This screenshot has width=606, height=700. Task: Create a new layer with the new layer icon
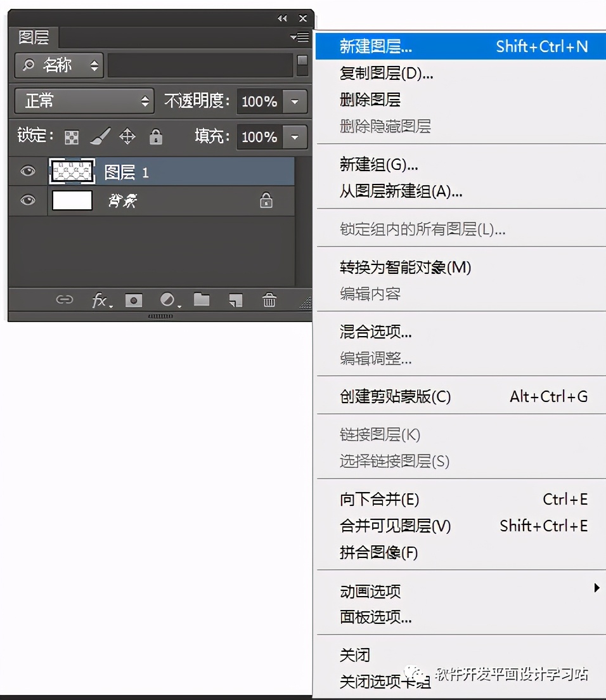coord(235,301)
